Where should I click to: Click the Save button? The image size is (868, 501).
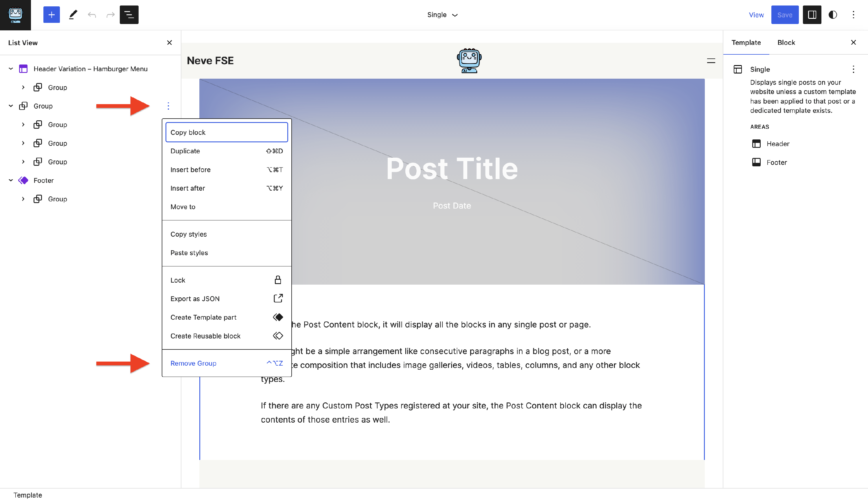coord(784,15)
